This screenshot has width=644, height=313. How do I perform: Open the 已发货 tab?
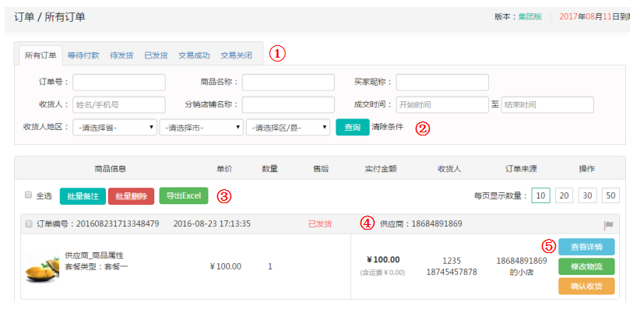coord(156,55)
